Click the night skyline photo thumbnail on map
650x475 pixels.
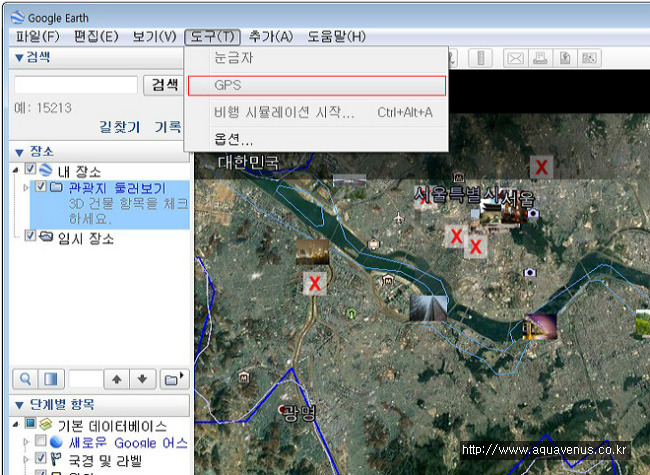click(x=313, y=252)
